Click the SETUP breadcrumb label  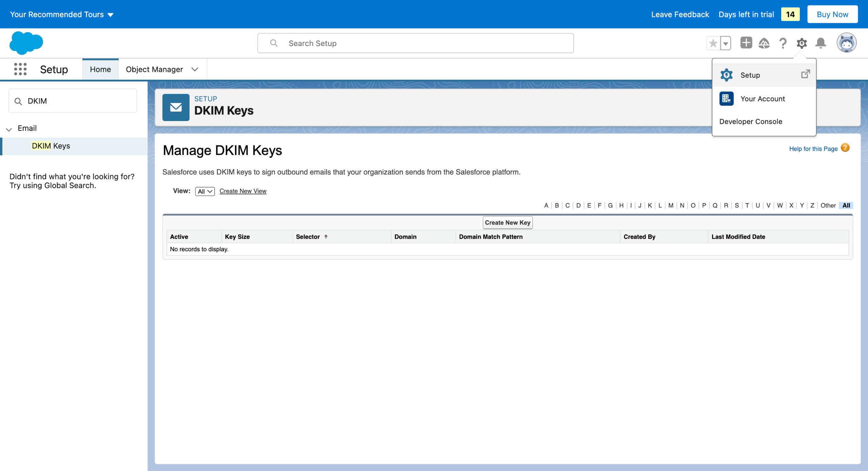(205, 99)
